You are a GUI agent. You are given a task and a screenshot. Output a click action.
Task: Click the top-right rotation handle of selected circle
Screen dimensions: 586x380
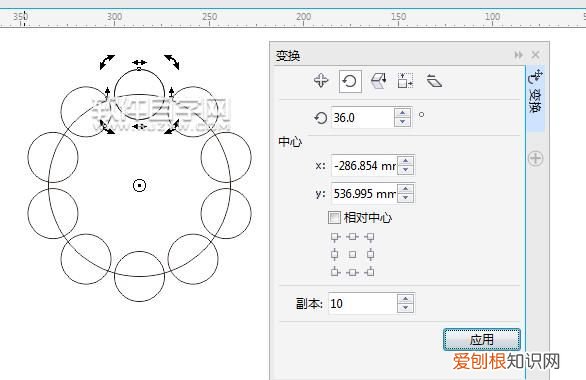(x=172, y=62)
